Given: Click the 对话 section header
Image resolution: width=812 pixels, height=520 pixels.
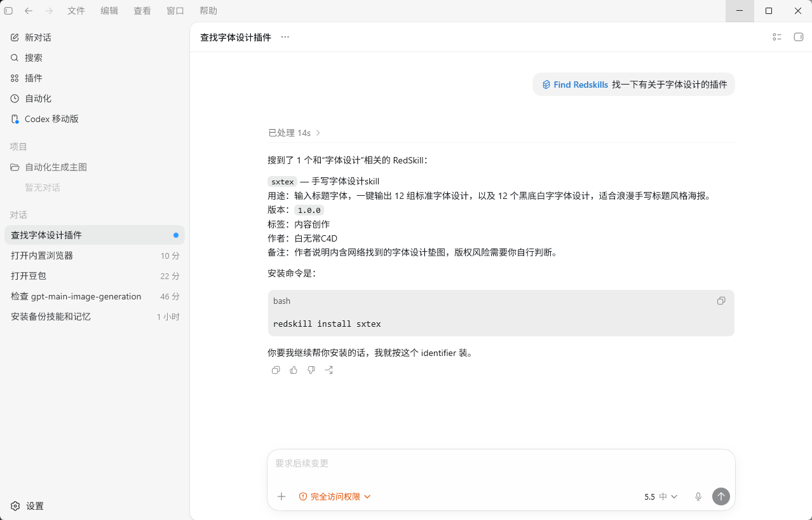Looking at the screenshot, I should pos(18,215).
